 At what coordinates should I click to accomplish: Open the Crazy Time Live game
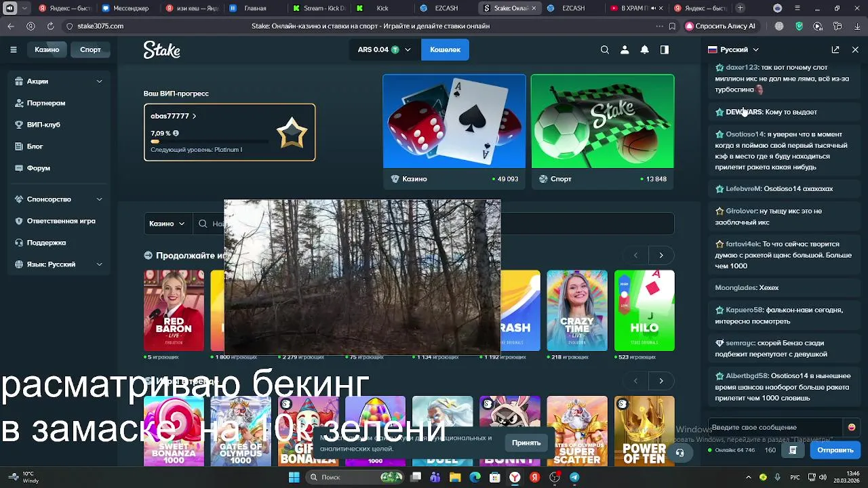point(577,310)
